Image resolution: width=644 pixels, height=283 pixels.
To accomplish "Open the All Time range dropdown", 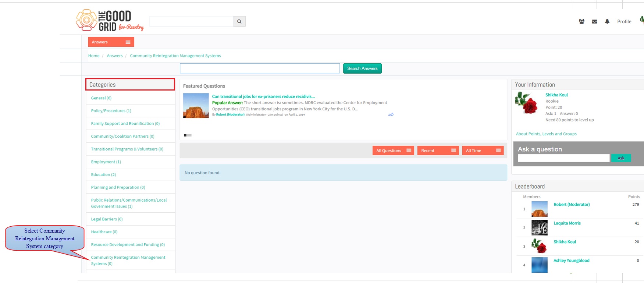I will tap(483, 151).
